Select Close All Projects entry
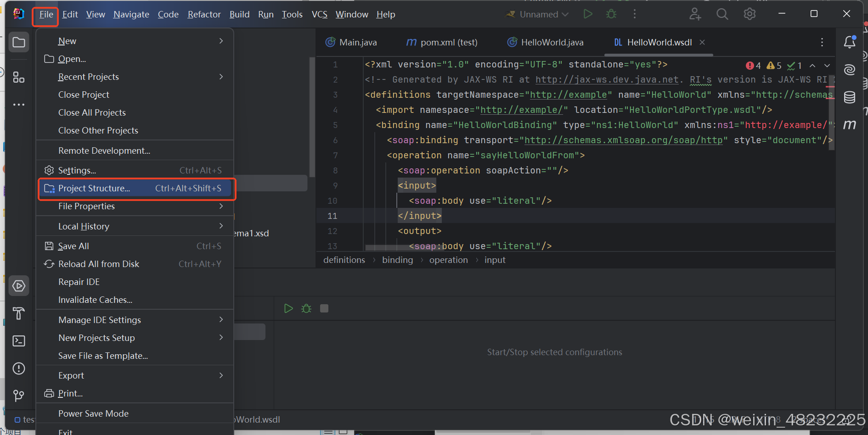The height and width of the screenshot is (435, 868). click(135, 112)
